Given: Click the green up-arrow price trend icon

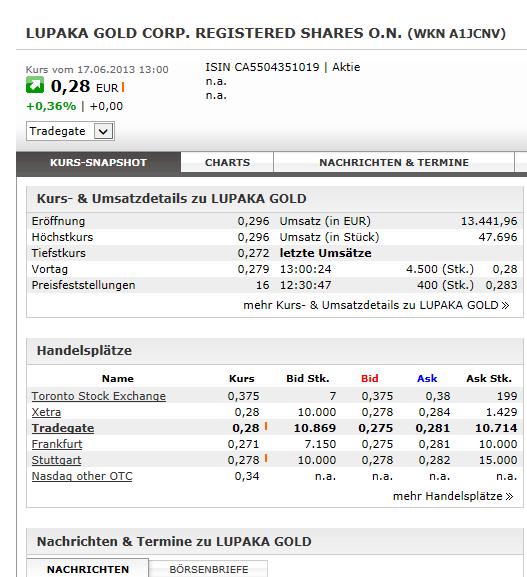Looking at the screenshot, I should pyautogui.click(x=35, y=85).
